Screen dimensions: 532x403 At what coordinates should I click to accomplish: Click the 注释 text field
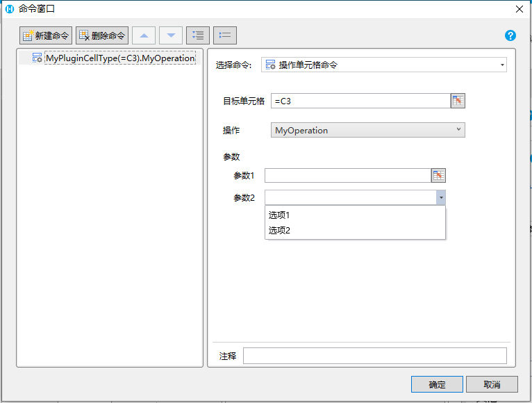pyautogui.click(x=375, y=356)
